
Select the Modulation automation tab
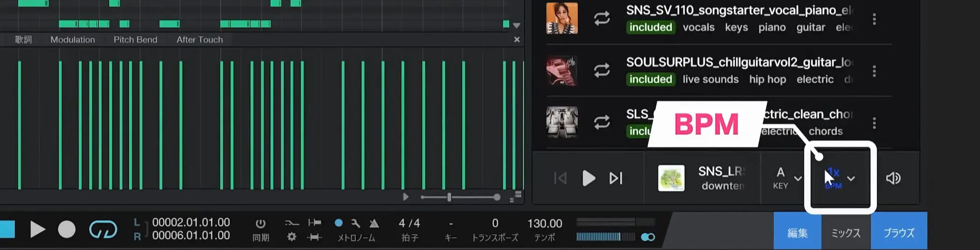tap(72, 40)
